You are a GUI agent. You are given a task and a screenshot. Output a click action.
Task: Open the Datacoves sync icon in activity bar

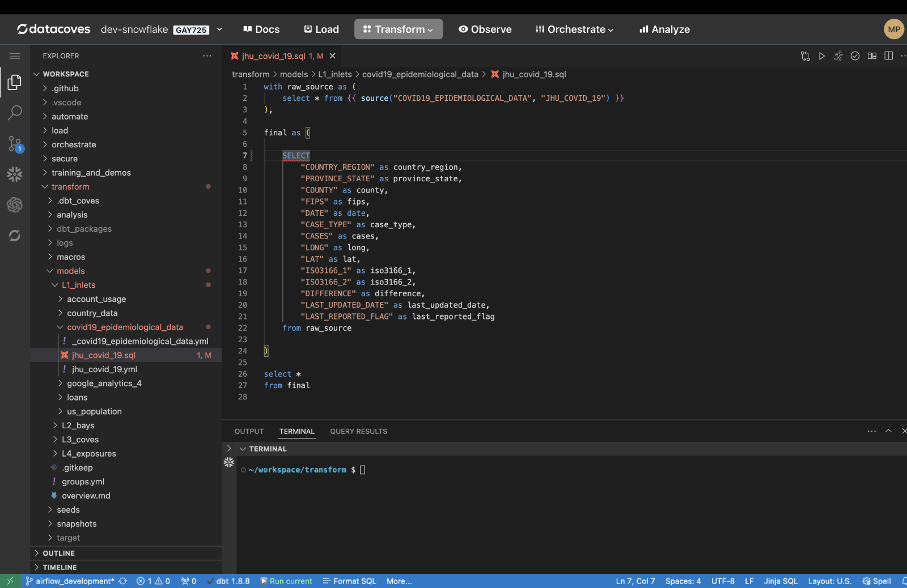point(15,235)
